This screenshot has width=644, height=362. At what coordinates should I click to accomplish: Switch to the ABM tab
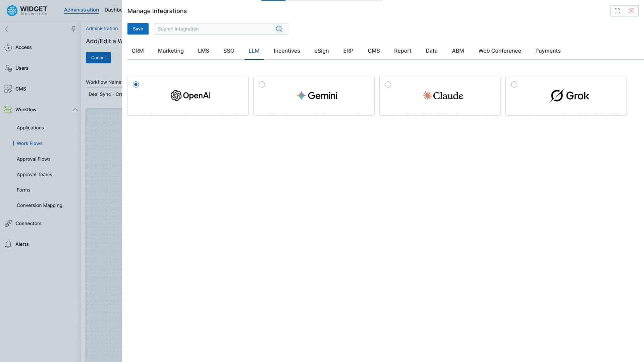(458, 51)
